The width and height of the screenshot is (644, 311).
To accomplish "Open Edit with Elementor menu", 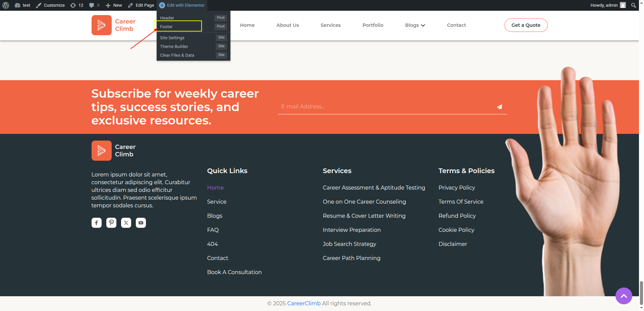I will point(182,5).
